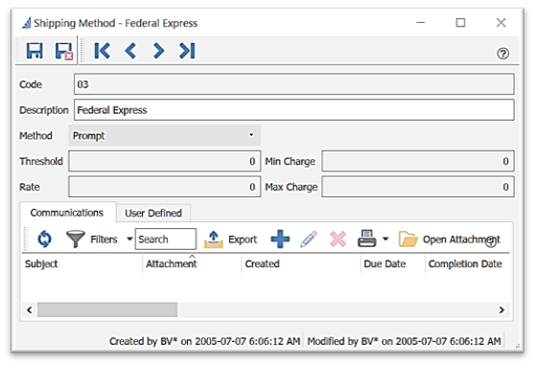Delete communication with the red X icon
Image resolution: width=535 pixels, height=366 pixels.
point(338,239)
